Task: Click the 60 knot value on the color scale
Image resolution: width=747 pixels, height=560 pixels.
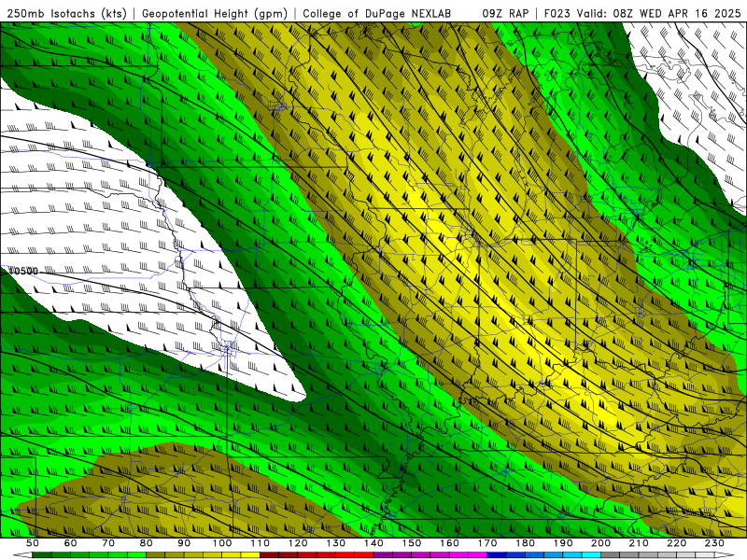Action: pyautogui.click(x=71, y=543)
